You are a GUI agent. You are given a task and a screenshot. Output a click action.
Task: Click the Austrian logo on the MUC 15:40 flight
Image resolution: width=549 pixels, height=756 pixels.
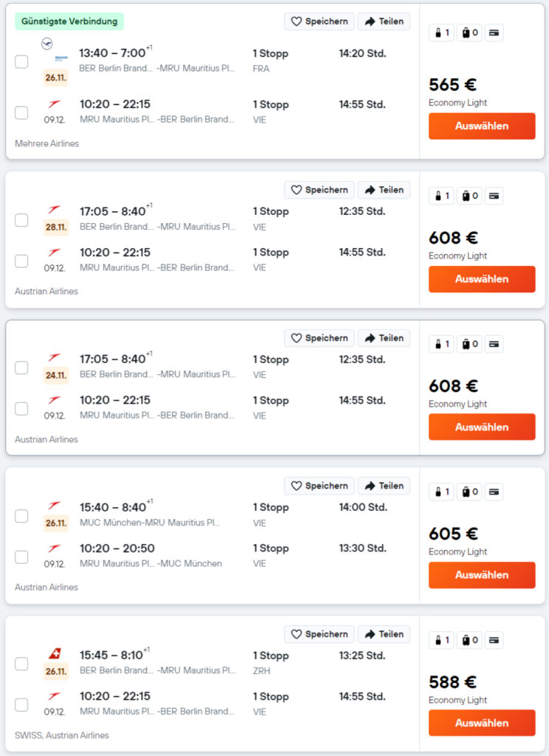[x=55, y=506]
